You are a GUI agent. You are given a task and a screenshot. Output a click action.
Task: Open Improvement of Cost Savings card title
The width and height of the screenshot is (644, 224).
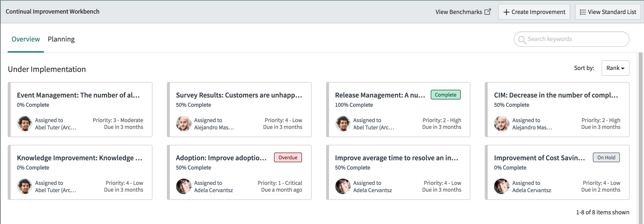pos(540,158)
